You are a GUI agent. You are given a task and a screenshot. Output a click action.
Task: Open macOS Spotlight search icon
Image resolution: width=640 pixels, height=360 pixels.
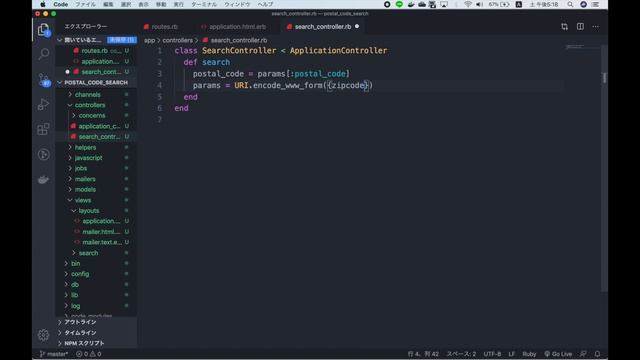tap(570, 4)
